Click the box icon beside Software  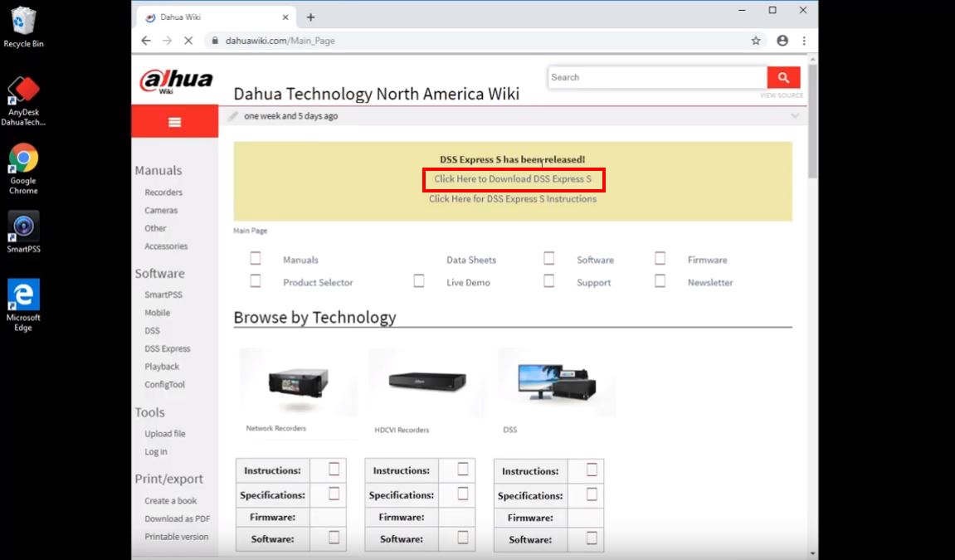pos(548,259)
